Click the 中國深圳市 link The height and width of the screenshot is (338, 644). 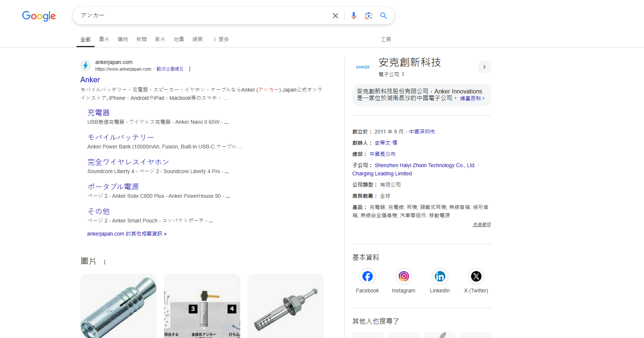422,132
